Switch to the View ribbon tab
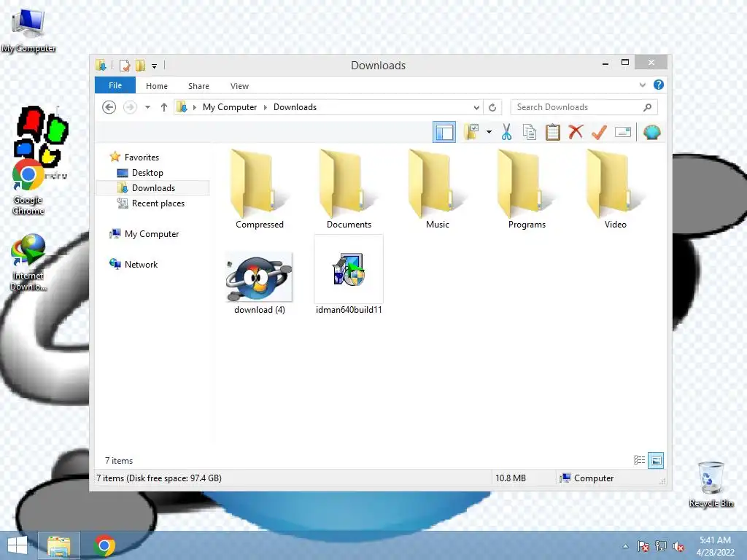747x560 pixels. (x=239, y=86)
